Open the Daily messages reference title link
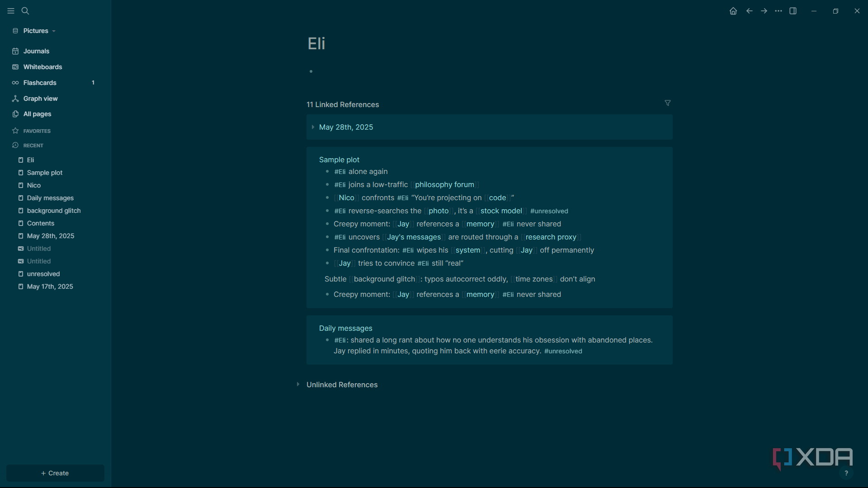This screenshot has width=868, height=488. (345, 328)
